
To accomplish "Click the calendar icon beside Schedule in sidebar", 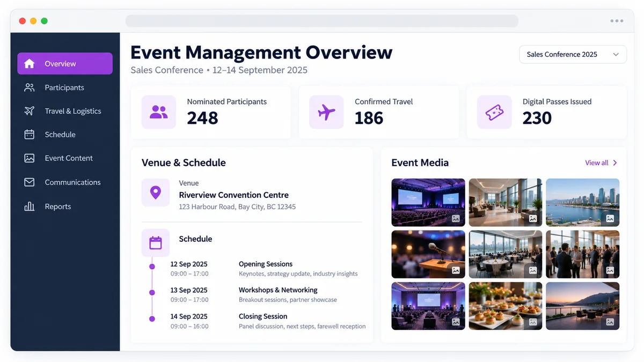I will pos(30,135).
